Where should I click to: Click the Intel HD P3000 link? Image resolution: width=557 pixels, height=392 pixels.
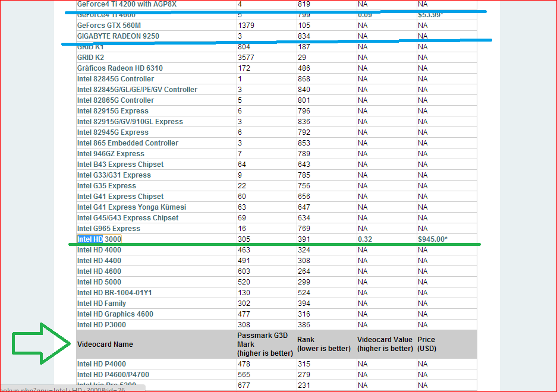tap(102, 324)
